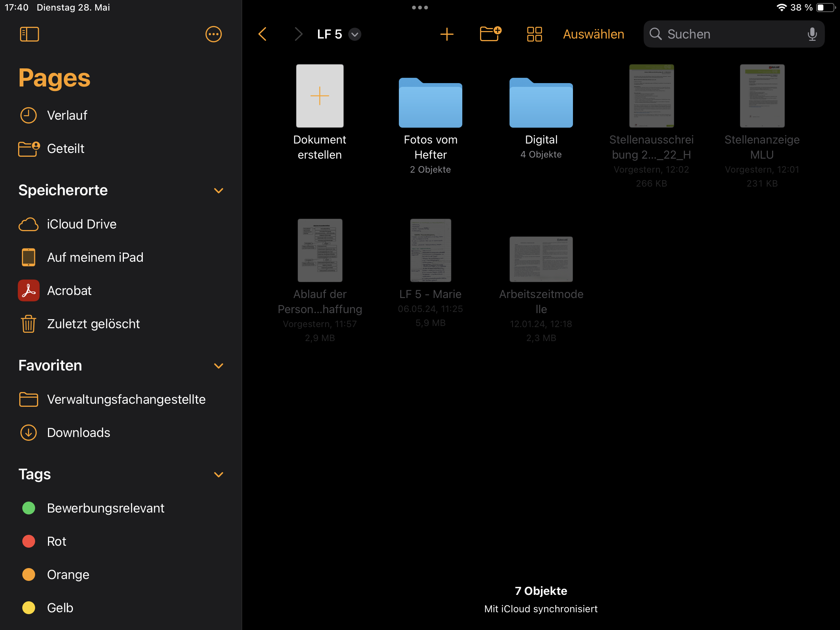Image resolution: width=840 pixels, height=630 pixels.
Task: Open iCloud Drive location
Action: click(x=81, y=224)
